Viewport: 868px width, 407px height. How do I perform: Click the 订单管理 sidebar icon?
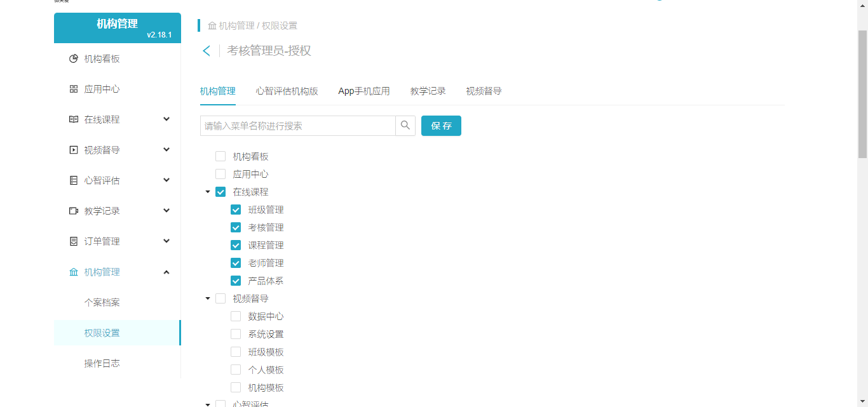[x=74, y=242]
